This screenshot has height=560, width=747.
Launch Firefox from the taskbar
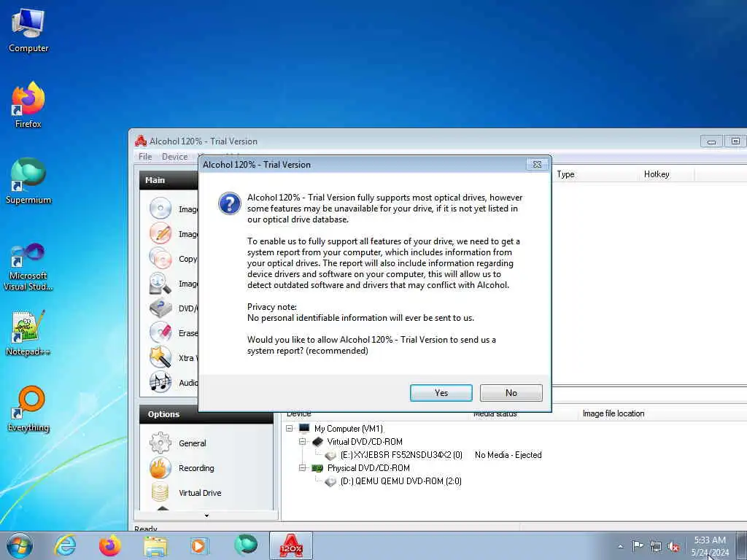(x=110, y=545)
